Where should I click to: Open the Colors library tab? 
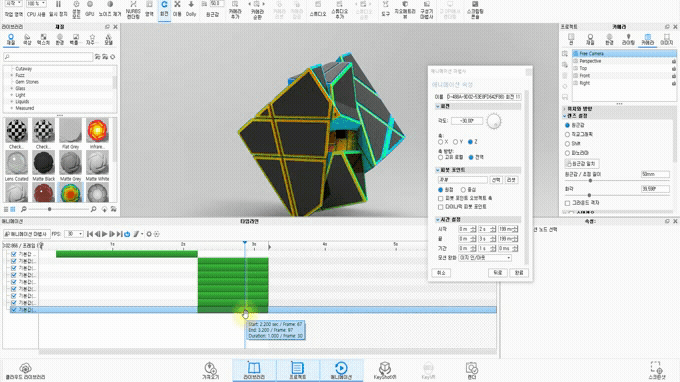(x=27, y=39)
